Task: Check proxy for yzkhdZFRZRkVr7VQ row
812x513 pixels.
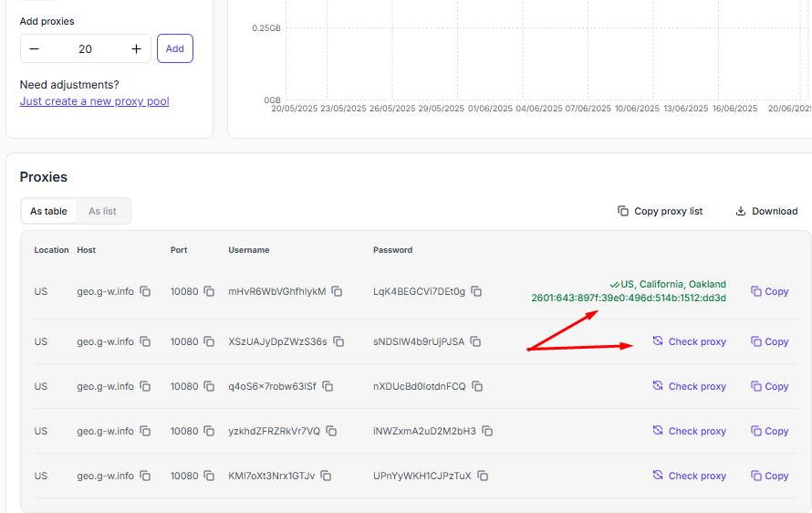Action: (x=689, y=431)
